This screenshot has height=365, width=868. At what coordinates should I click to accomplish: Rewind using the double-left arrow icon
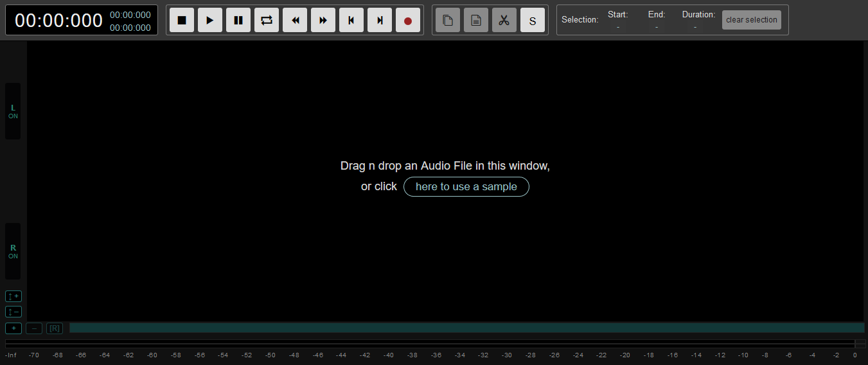pyautogui.click(x=295, y=21)
